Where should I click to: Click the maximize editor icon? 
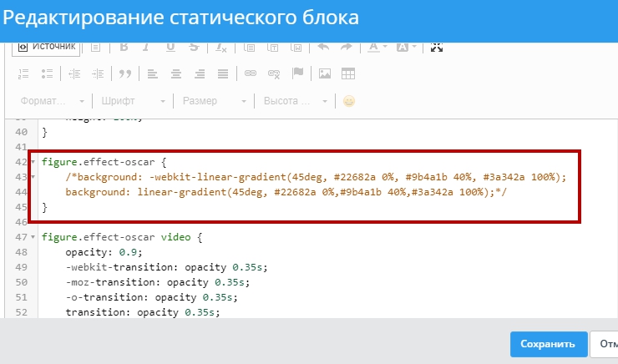coord(437,47)
